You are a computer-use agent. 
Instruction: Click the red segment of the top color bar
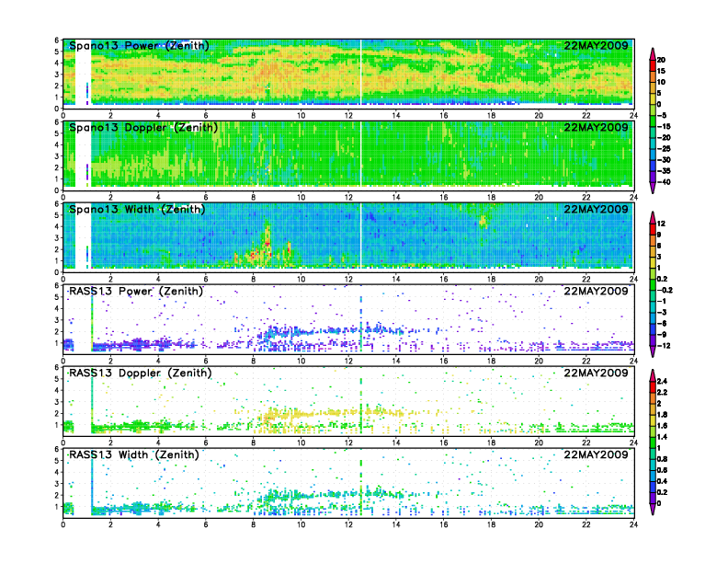pyautogui.click(x=653, y=65)
